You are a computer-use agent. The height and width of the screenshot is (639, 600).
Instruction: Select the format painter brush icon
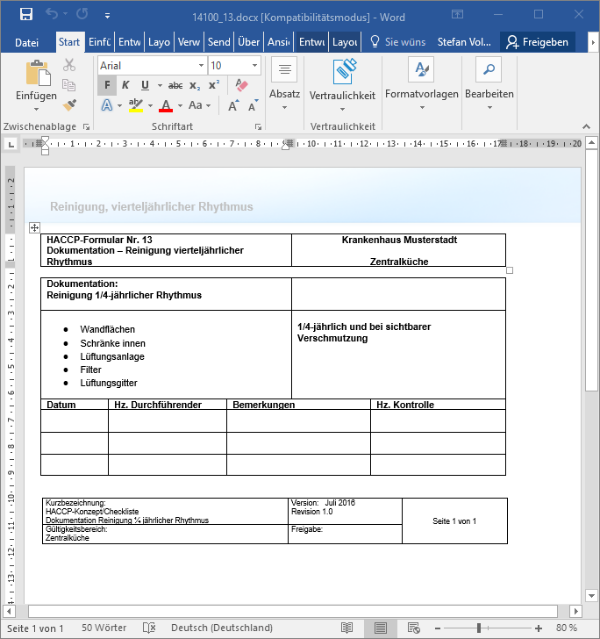69,104
